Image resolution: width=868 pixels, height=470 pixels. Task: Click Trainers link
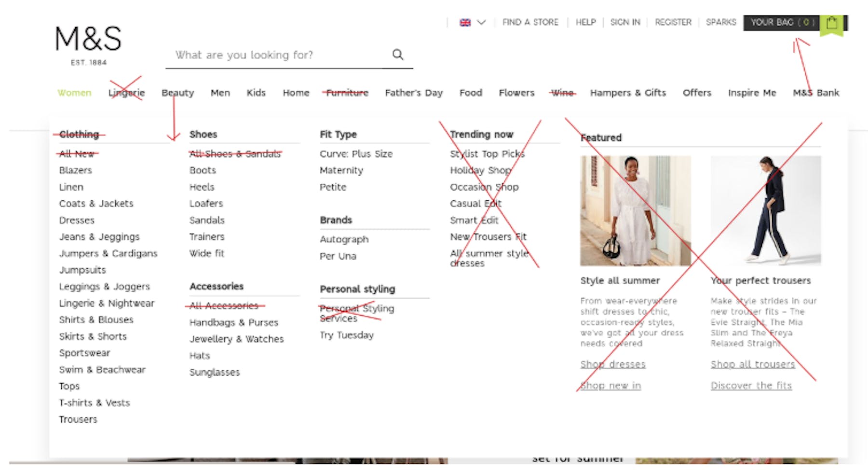[x=207, y=237]
